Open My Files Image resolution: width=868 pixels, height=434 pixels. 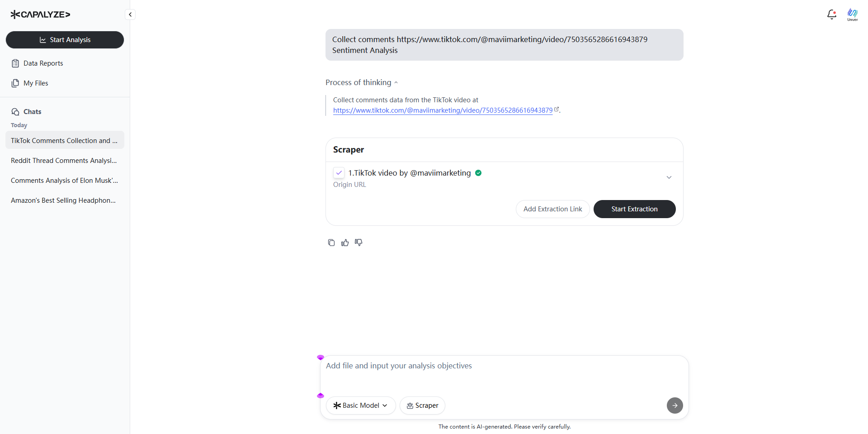coord(65,83)
